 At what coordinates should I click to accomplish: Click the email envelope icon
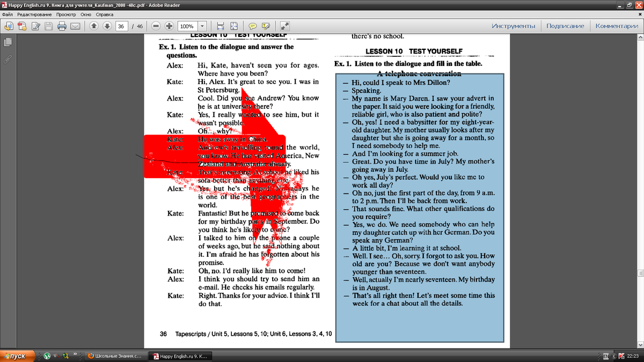click(75, 26)
